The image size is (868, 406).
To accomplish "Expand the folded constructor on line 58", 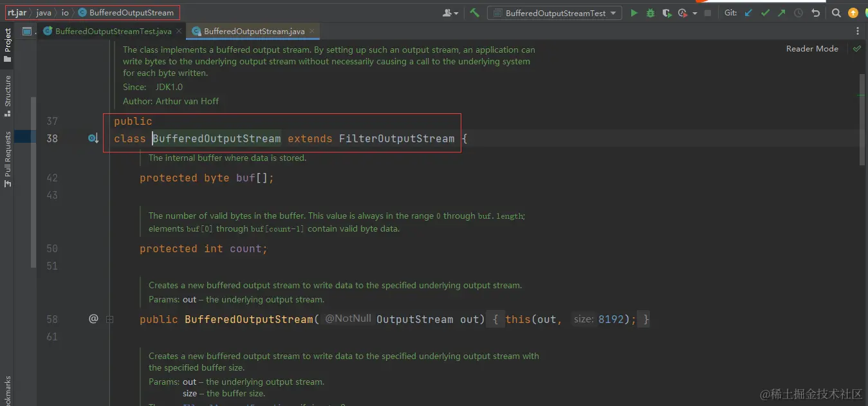I will click(x=110, y=319).
